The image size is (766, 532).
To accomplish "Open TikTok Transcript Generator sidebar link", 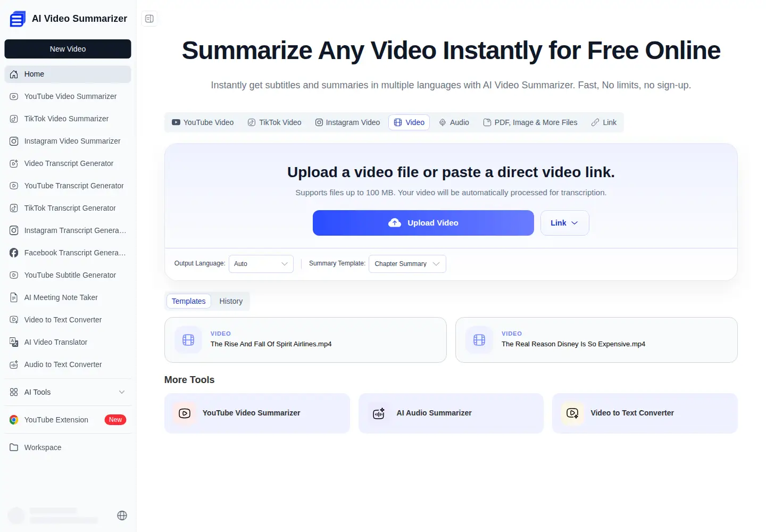I will coord(68,208).
